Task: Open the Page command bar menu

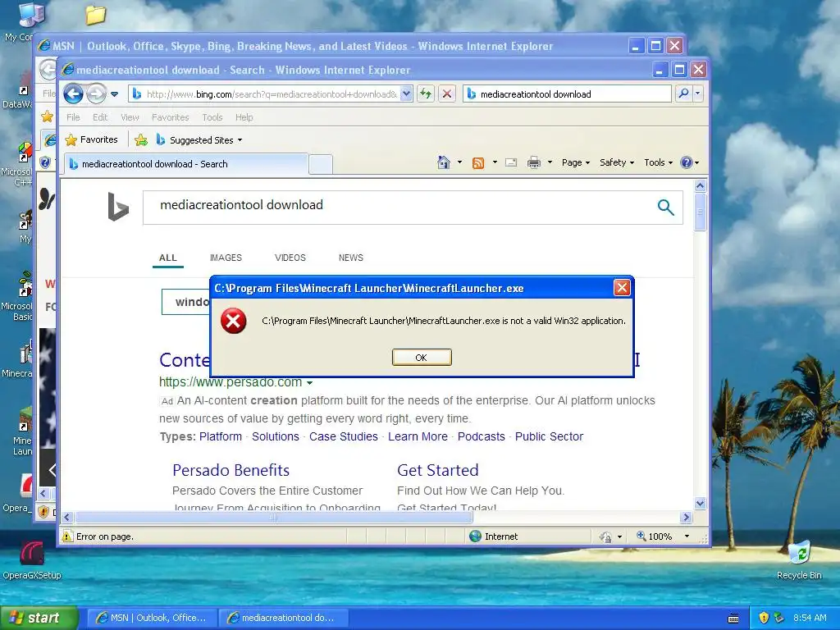Action: point(575,162)
